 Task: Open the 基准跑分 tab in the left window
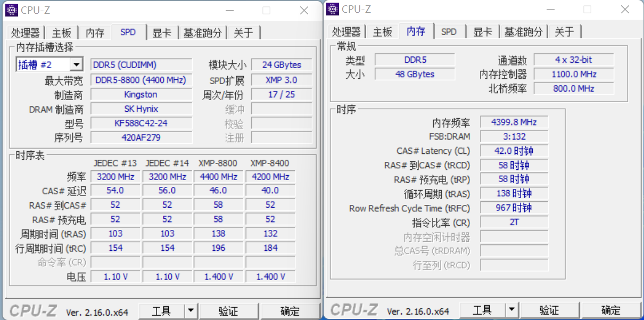coord(203,32)
